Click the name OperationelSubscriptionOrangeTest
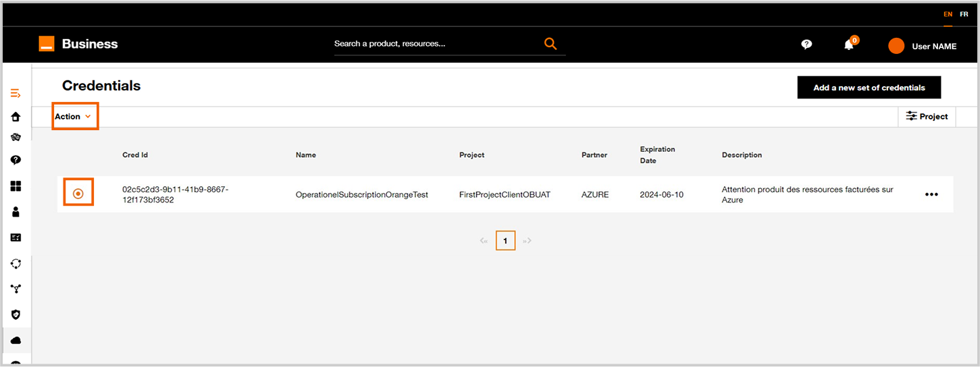The image size is (980, 367). click(362, 194)
